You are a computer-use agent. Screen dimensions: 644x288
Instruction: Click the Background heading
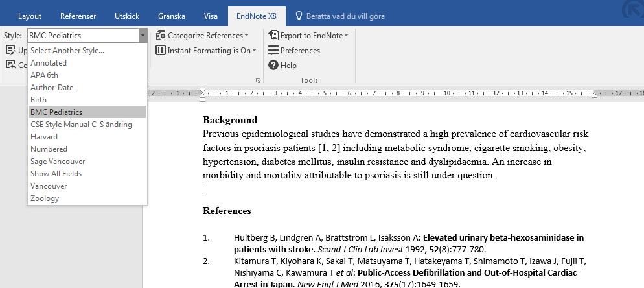click(x=230, y=120)
